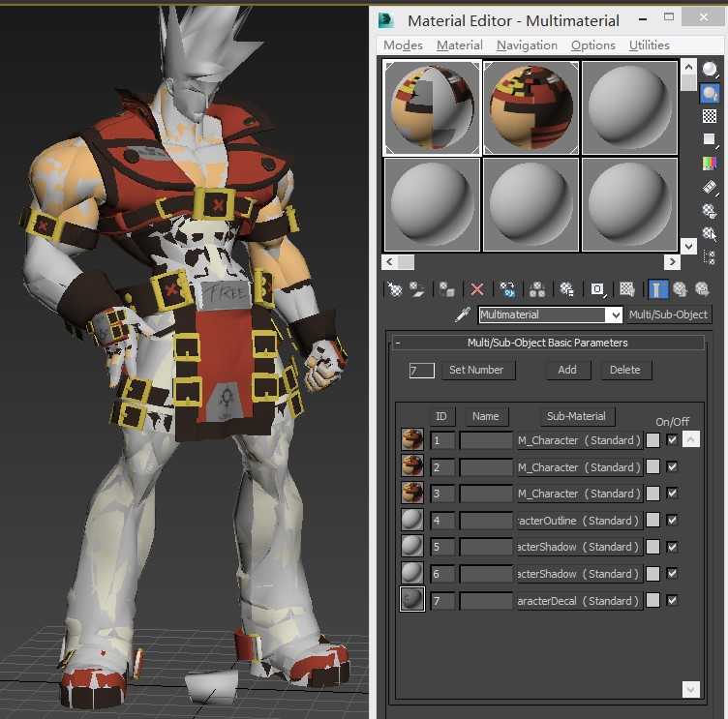728x719 pixels.
Task: Click Go Forward to Sibling icon
Action: point(702,289)
